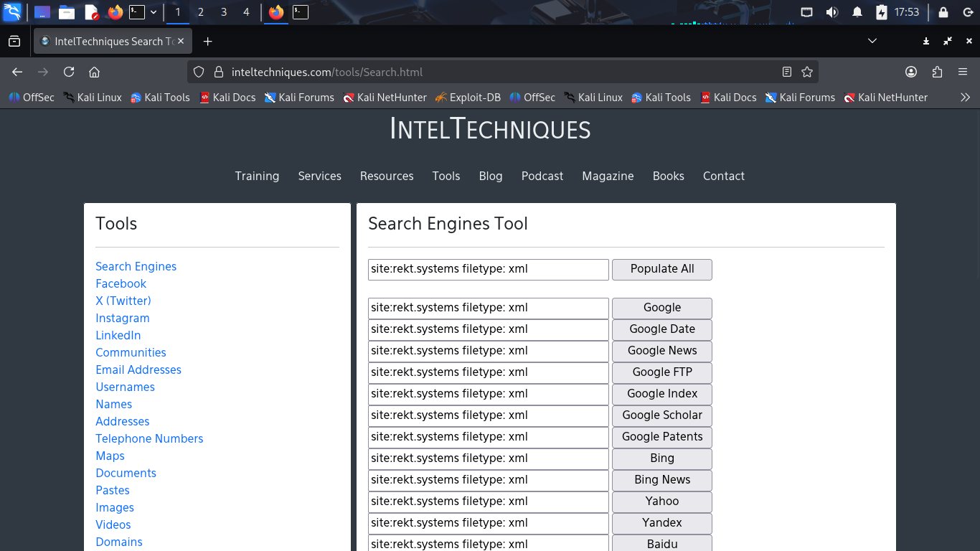The height and width of the screenshot is (551, 980).
Task: Mute audio via the panel volume icon
Action: (832, 12)
